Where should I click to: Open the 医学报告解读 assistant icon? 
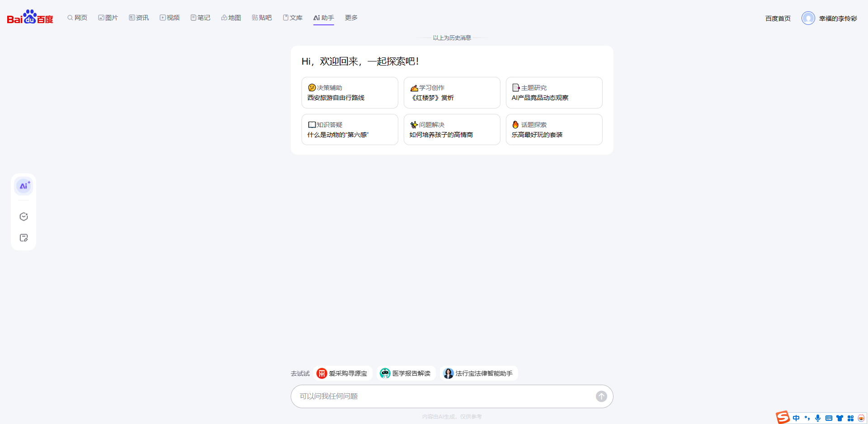click(385, 373)
